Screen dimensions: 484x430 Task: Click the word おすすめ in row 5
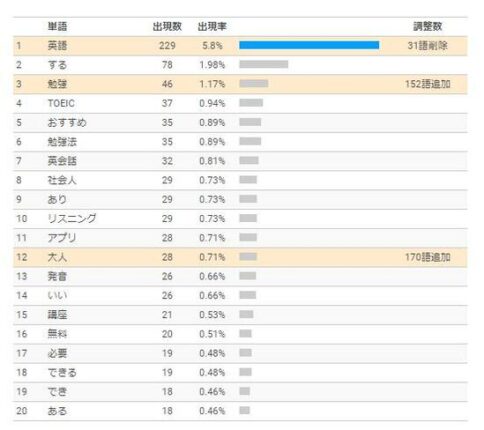click(67, 123)
